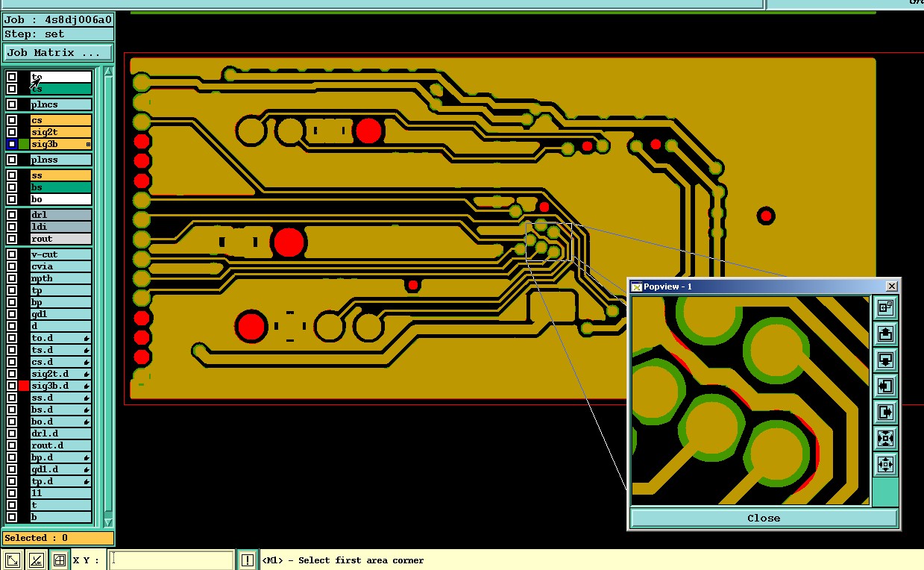Click the Popview zoom-in icon with inward arrows

click(x=885, y=438)
